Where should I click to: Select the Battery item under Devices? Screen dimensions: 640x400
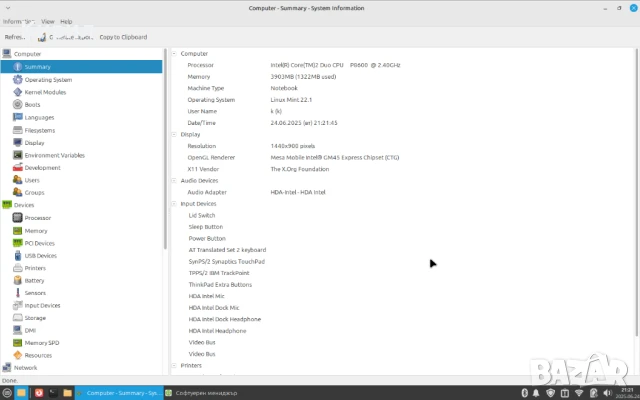(35, 280)
